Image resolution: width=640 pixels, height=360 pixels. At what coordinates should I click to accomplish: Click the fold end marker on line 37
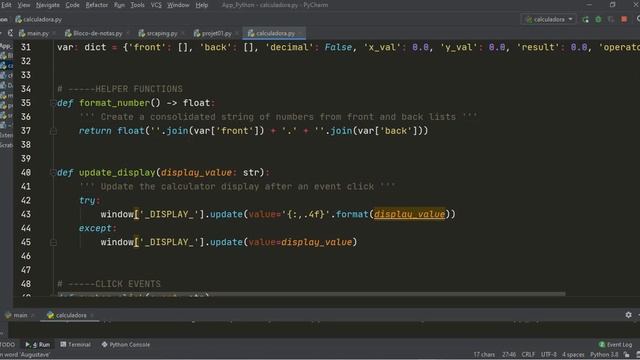pyautogui.click(x=53, y=131)
